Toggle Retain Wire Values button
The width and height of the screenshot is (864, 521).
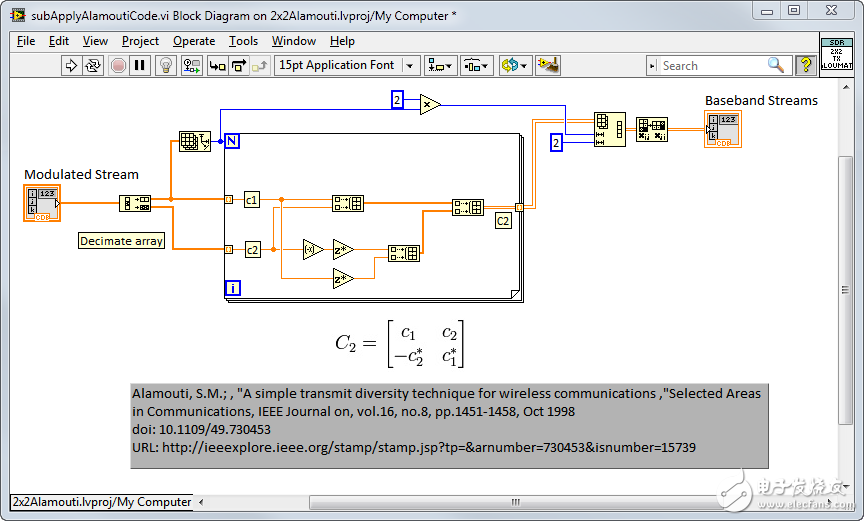coord(192,66)
